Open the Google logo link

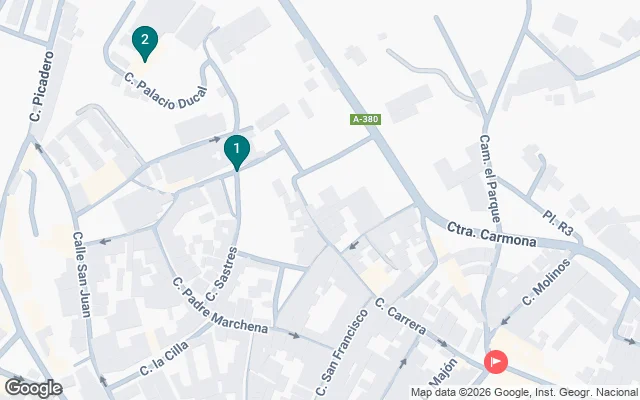33,388
